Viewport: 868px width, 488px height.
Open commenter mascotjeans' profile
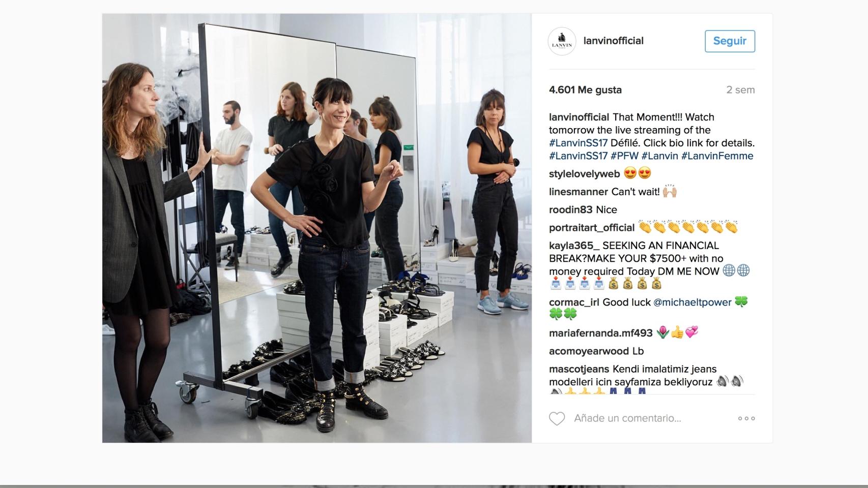tap(580, 369)
